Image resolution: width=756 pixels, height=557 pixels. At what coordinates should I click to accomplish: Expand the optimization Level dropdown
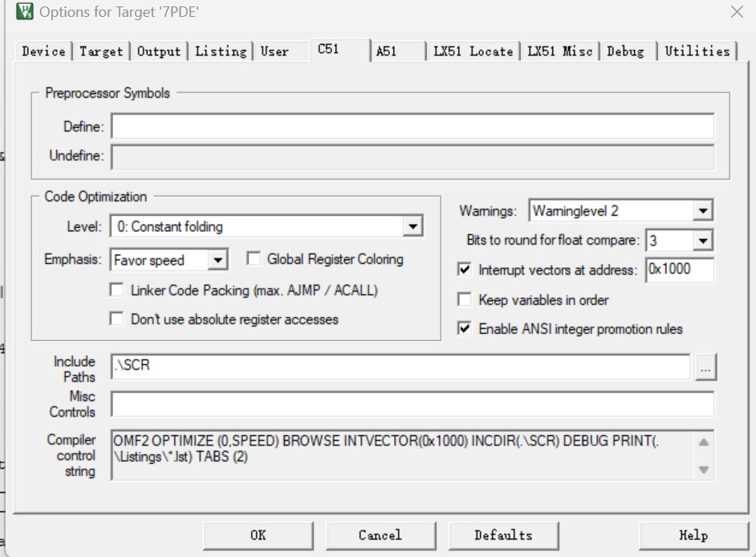coord(413,226)
